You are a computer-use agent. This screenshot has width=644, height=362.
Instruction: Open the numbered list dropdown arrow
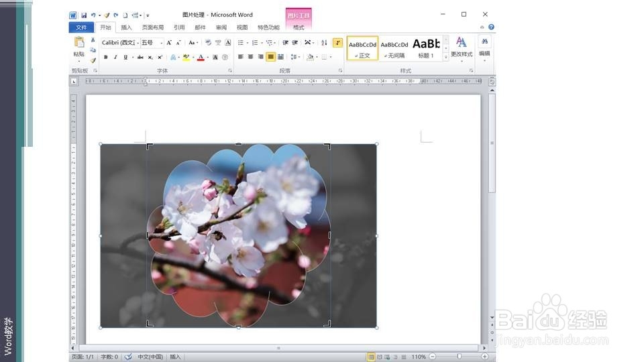[262, 43]
